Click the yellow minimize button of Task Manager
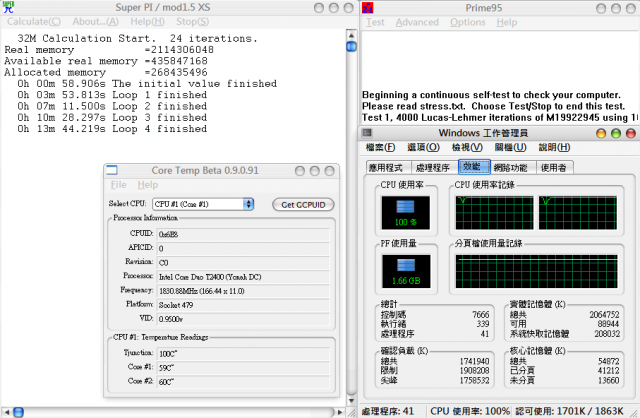The width and height of the screenshot is (640, 418). coord(601,133)
